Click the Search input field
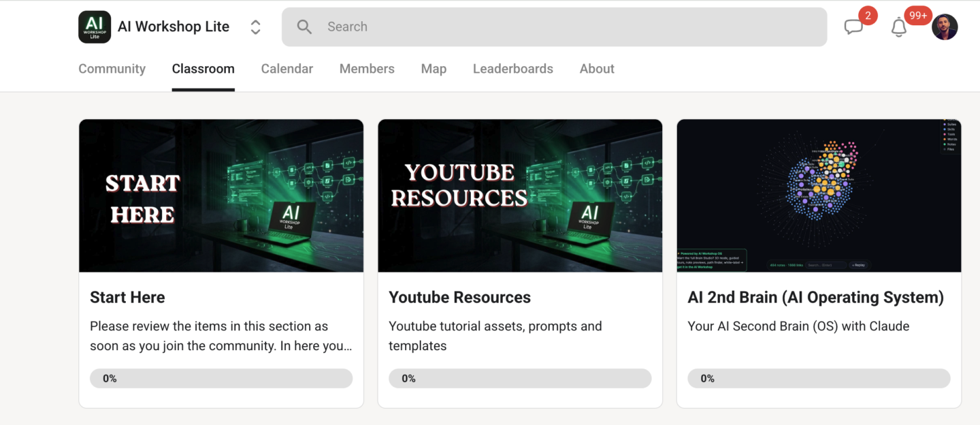Viewport: 980px width, 425px height. point(554,27)
